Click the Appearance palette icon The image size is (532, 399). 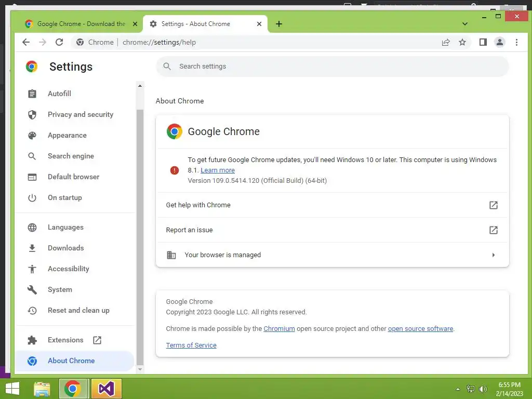point(32,136)
